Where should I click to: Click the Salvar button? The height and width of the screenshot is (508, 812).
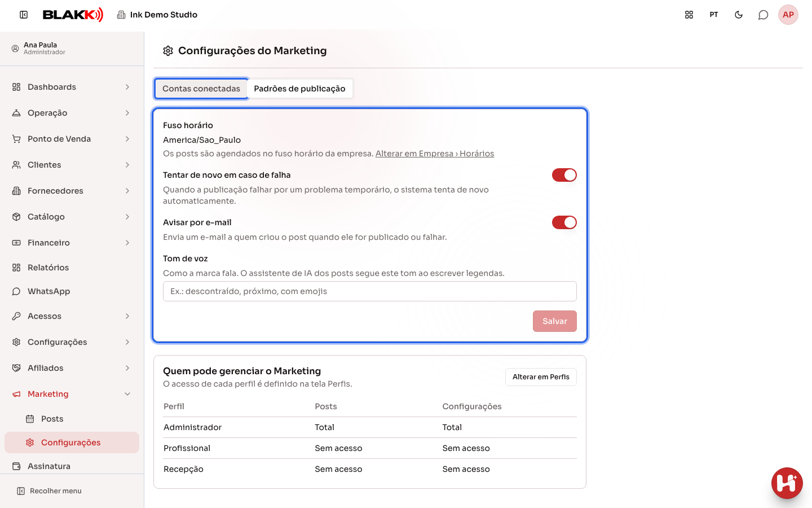coord(555,321)
